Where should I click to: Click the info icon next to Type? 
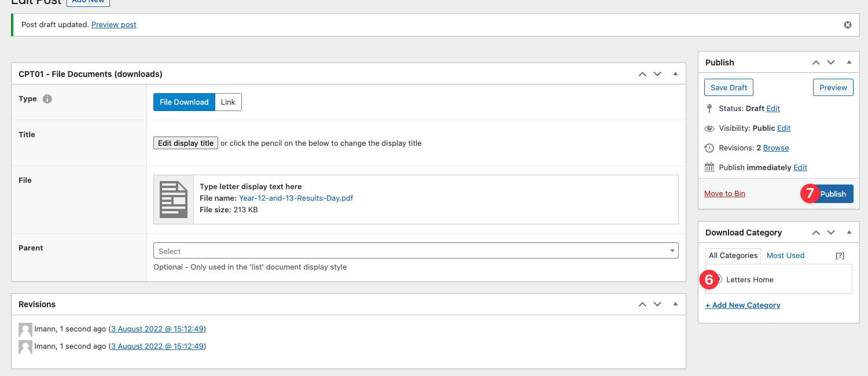pos(47,99)
